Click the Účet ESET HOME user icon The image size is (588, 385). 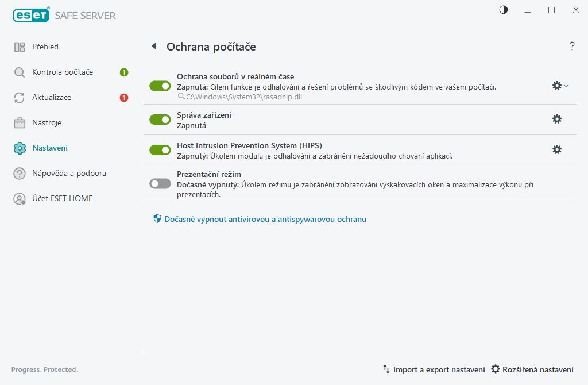(20, 199)
